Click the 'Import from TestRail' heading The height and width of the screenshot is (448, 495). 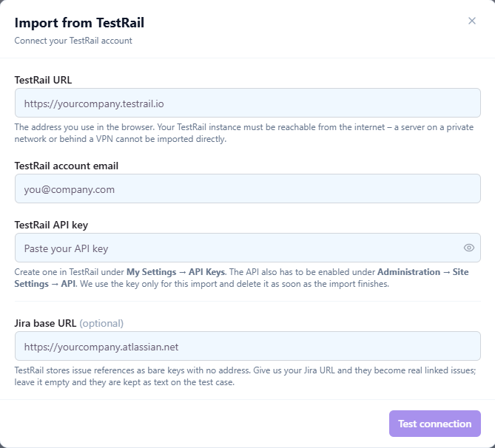79,23
